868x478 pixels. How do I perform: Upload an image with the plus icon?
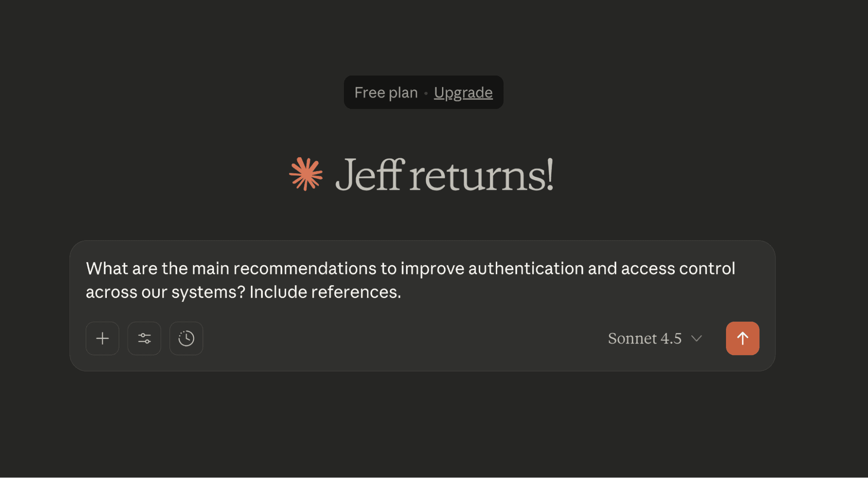[x=102, y=338]
